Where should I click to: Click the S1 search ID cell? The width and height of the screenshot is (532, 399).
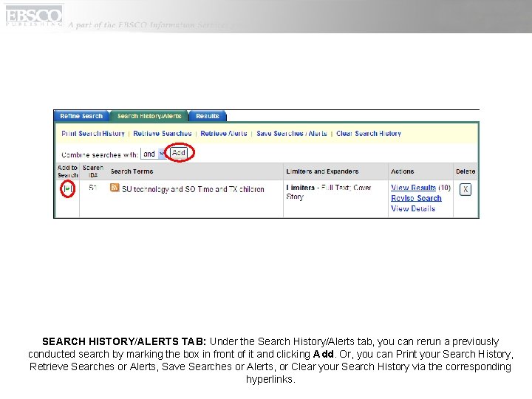(92, 187)
